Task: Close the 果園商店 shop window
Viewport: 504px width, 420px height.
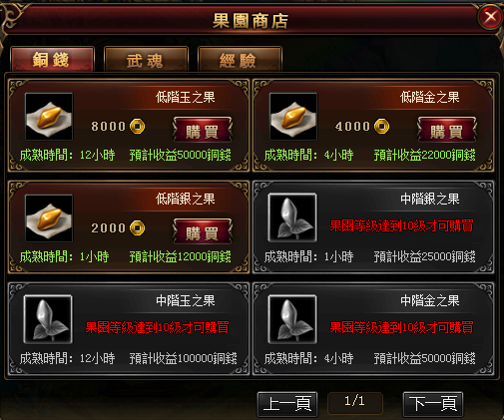Action: tap(490, 17)
